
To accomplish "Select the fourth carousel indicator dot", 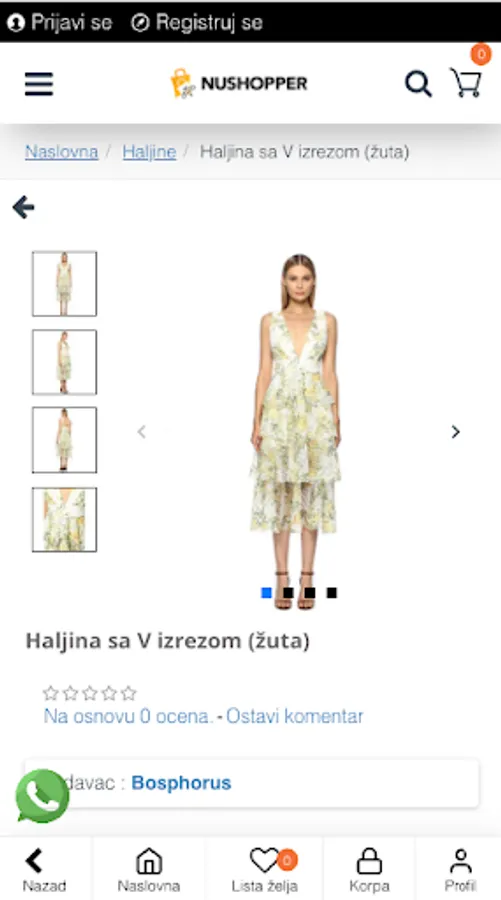I will click(x=332, y=593).
